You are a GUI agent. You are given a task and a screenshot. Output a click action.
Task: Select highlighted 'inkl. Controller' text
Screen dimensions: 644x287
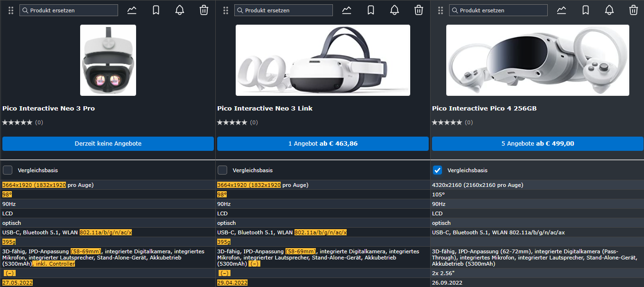click(54, 264)
